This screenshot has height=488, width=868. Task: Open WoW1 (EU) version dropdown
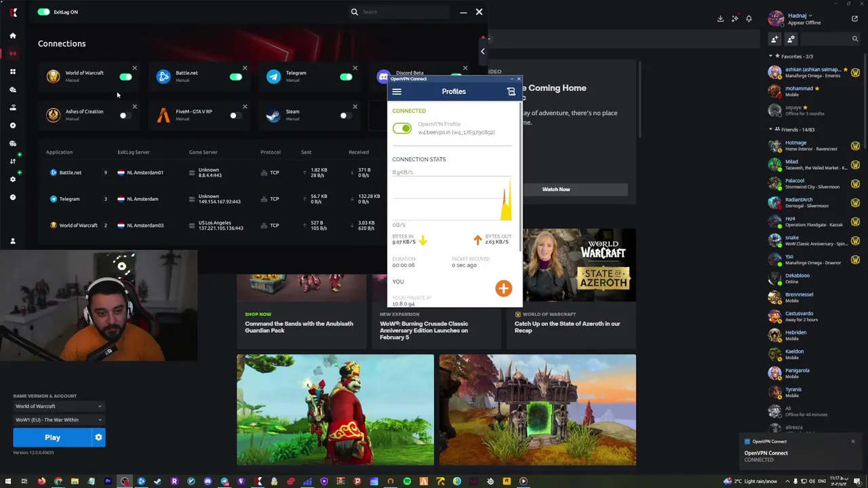point(59,420)
